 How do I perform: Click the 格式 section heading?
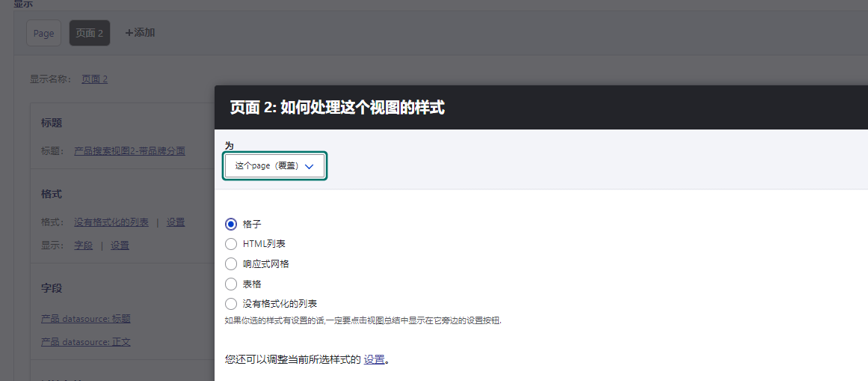[x=52, y=195]
